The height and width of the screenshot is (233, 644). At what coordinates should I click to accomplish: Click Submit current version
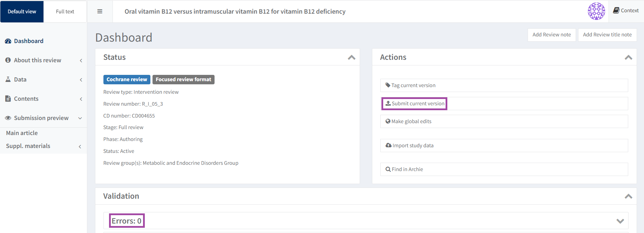click(415, 104)
